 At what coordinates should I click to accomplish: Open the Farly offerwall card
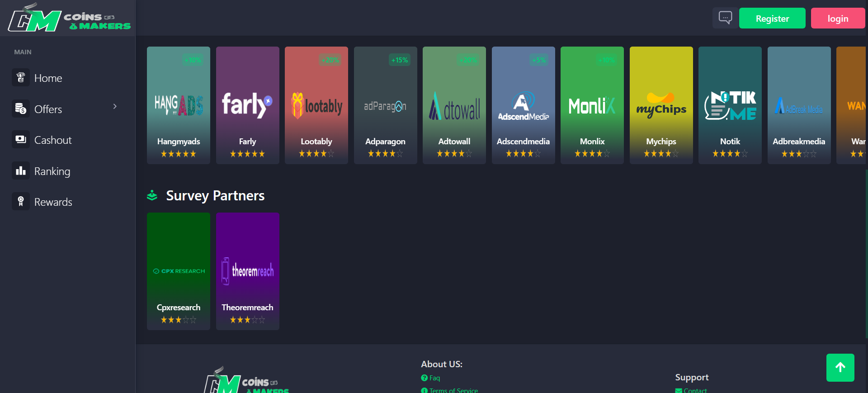247,105
